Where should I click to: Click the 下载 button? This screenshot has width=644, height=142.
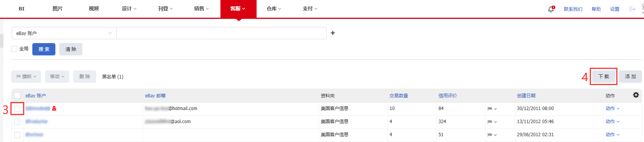pos(604,77)
